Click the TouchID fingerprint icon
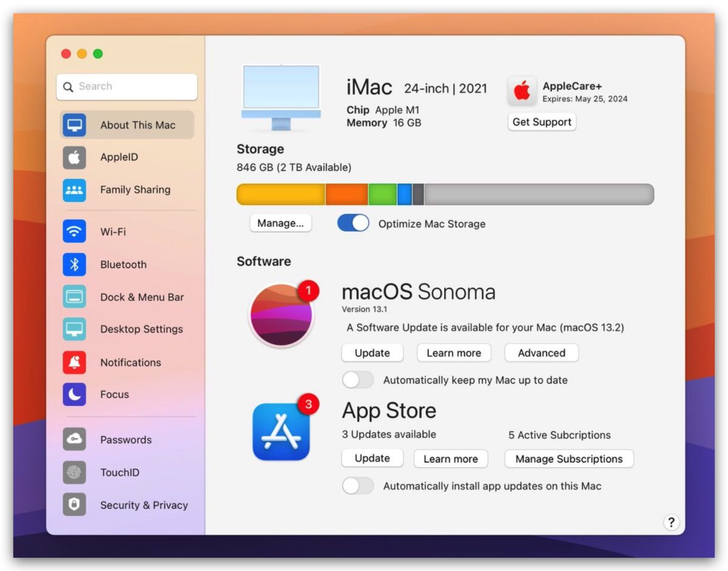This screenshot has height=571, width=728. coord(75,472)
